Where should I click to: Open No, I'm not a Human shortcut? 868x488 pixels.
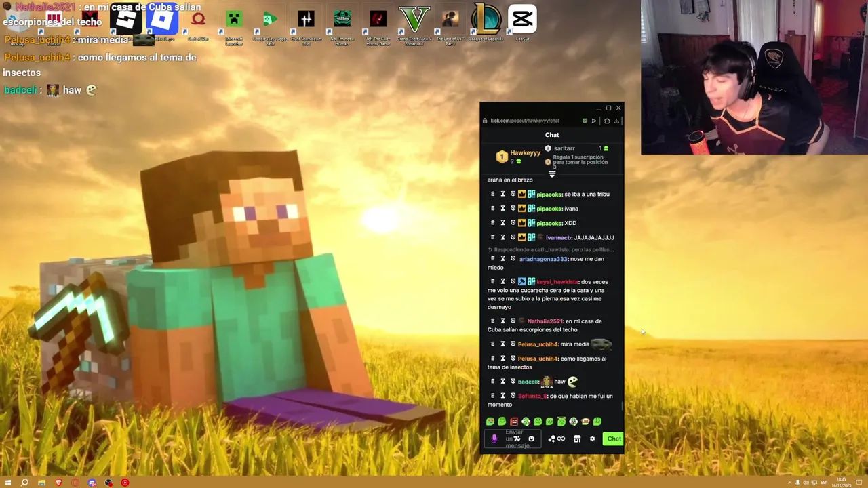tap(342, 24)
